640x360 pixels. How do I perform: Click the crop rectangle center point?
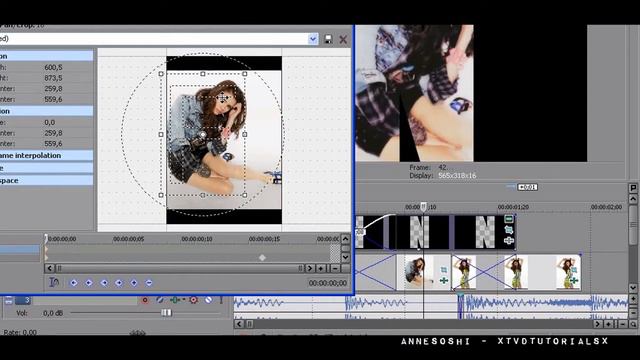coord(203,134)
